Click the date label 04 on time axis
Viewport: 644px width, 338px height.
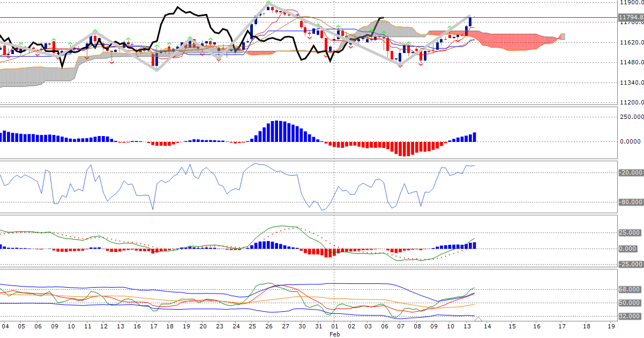point(5,326)
